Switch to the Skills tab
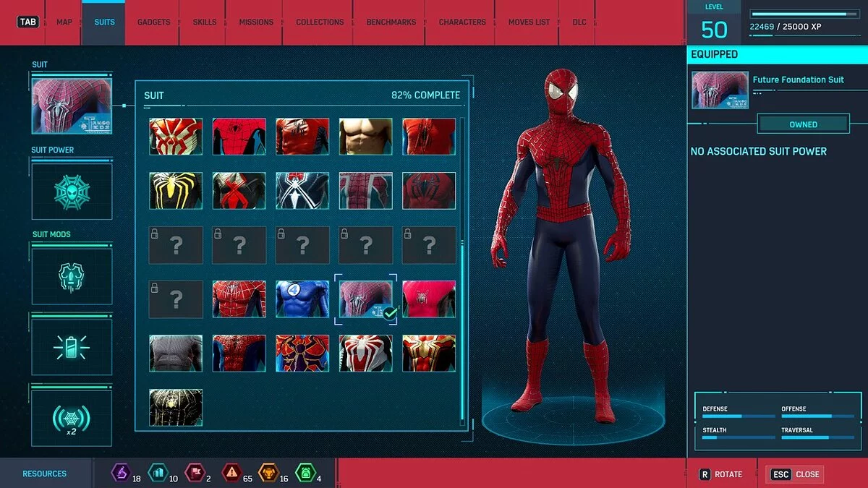Screen dimensions: 868x488 [x=205, y=22]
